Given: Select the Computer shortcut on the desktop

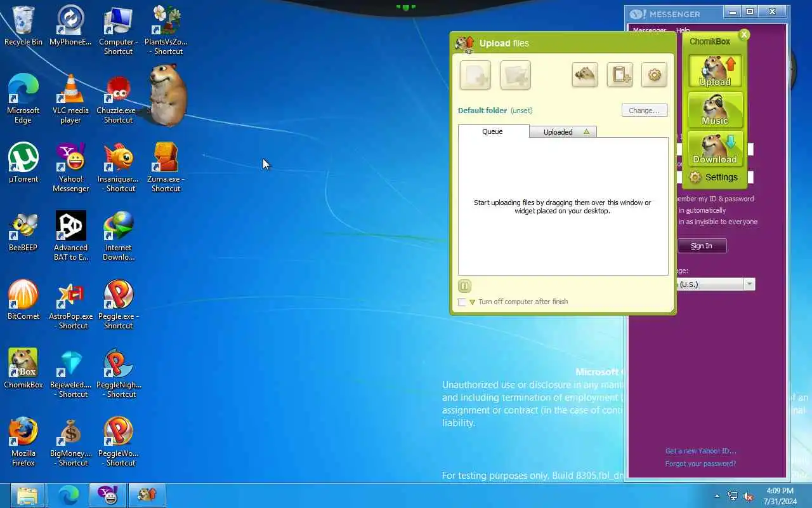Looking at the screenshot, I should point(118,30).
